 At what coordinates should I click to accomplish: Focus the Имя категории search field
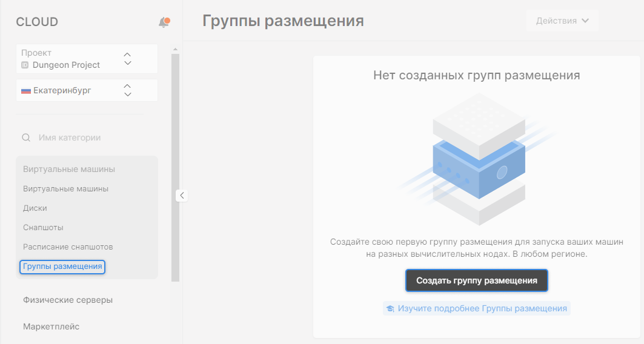[x=87, y=137]
